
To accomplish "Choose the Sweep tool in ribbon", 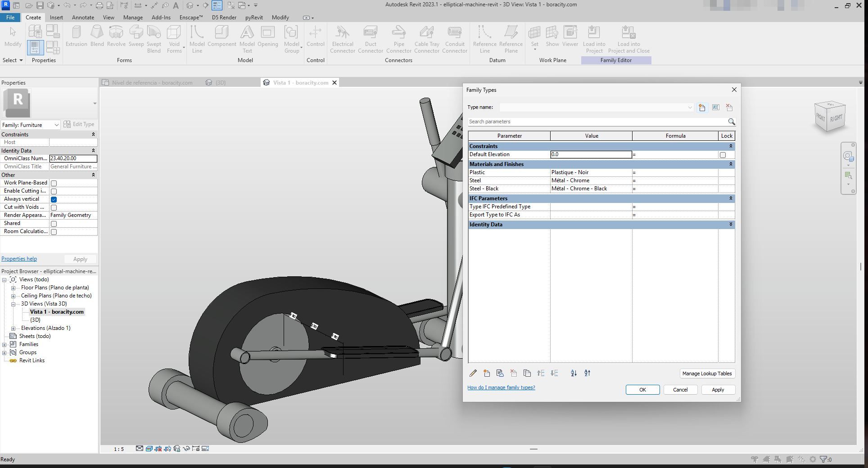I will coord(136,36).
